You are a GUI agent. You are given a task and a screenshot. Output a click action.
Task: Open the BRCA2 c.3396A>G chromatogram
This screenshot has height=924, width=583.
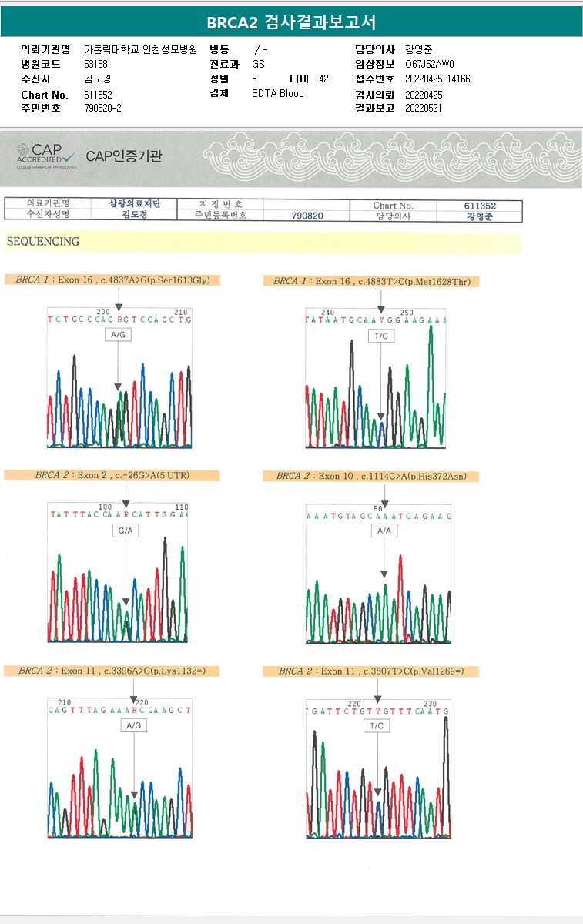coord(119,768)
